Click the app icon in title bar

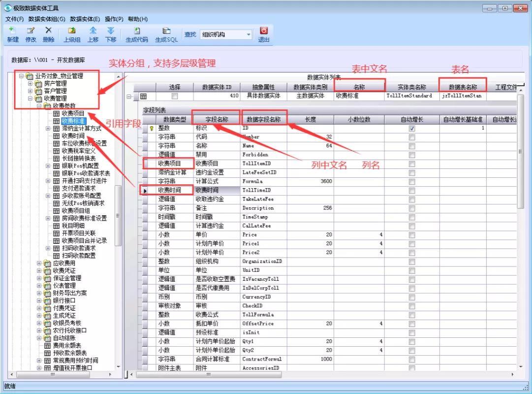[x=8, y=7]
